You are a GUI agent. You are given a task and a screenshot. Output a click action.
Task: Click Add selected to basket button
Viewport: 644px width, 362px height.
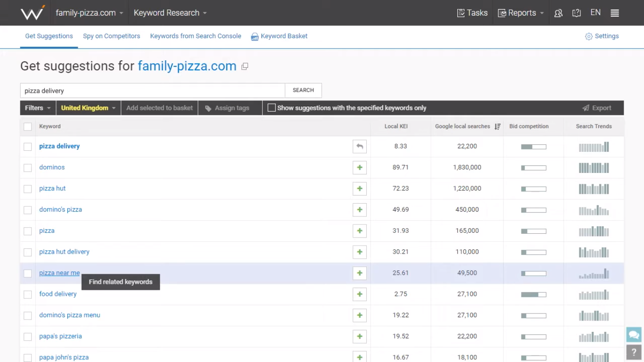pos(159,108)
